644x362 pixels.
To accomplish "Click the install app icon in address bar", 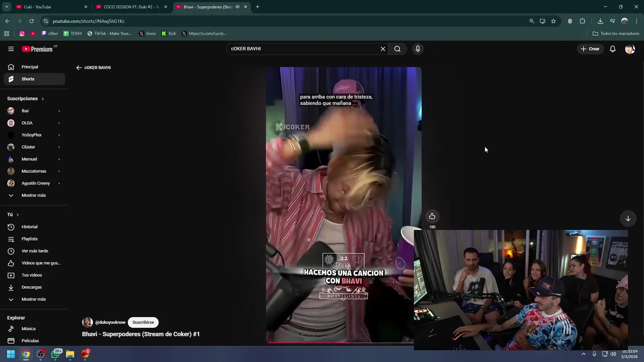I will (x=542, y=21).
